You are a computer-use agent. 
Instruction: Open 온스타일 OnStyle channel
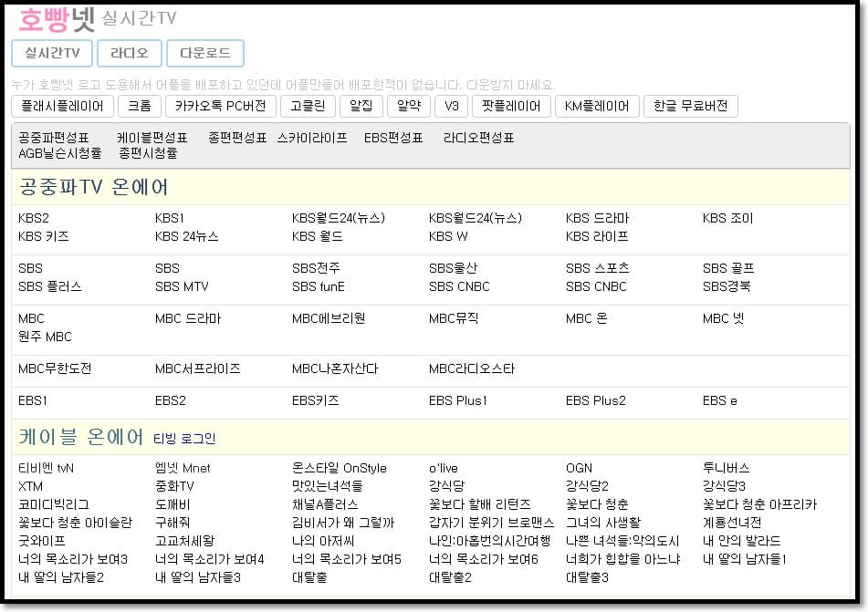pyautogui.click(x=340, y=468)
